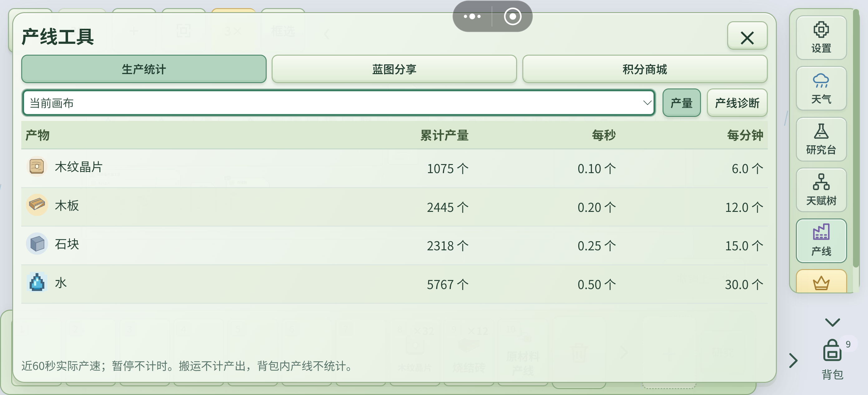This screenshot has width=868, height=395.
Task: Click the per-minute value 30.0 个
Action: [x=744, y=284]
